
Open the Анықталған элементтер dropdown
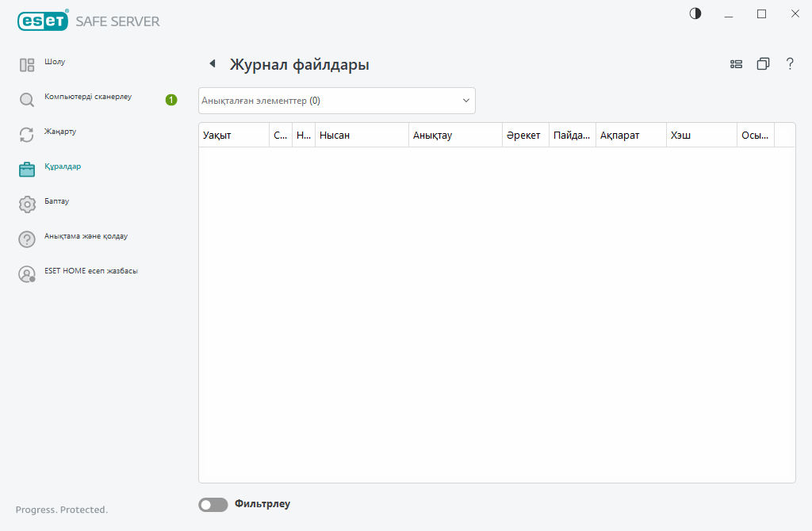pyautogui.click(x=336, y=100)
